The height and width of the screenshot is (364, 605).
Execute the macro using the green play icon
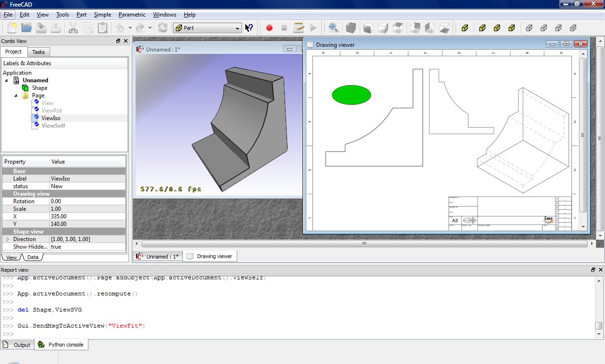pos(313,27)
